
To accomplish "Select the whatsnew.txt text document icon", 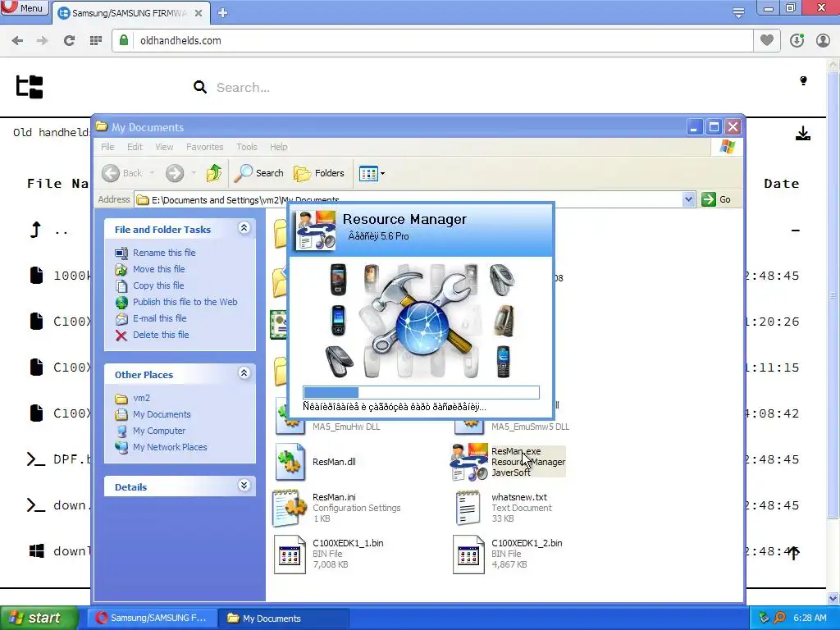I will (x=468, y=507).
